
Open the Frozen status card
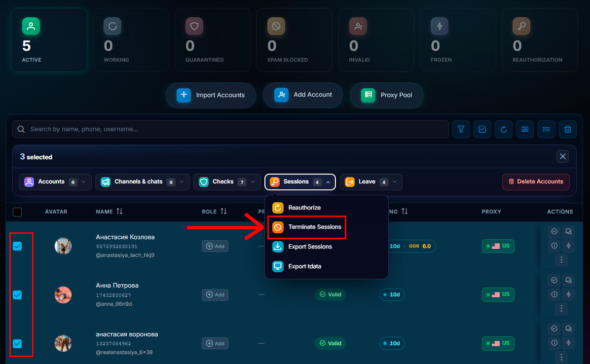coord(458,40)
